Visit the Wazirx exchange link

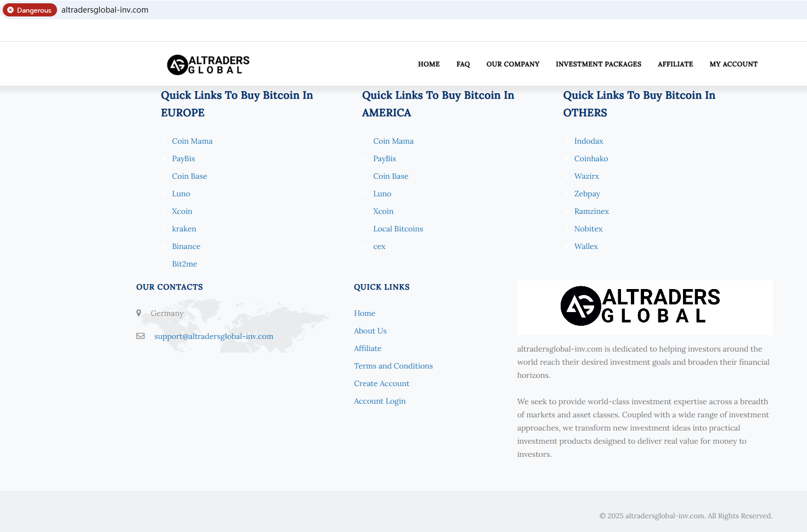(x=586, y=176)
